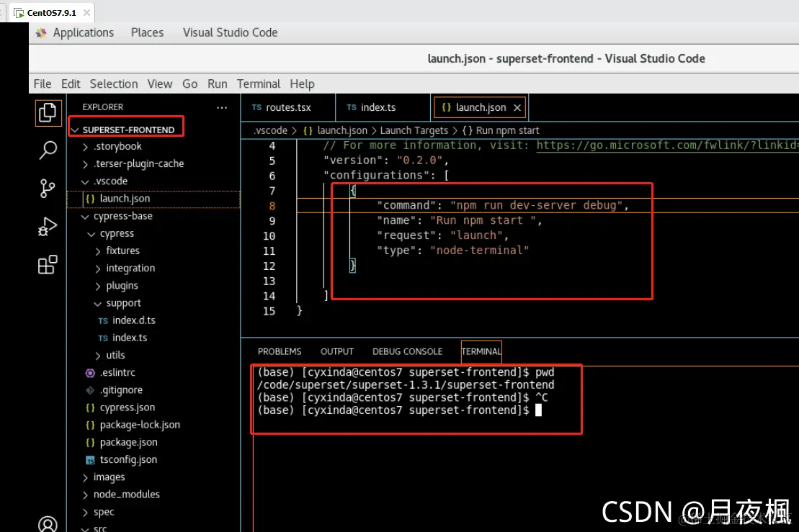Switch to the DEBUG CONSOLE panel tab
Viewport: 799px width, 532px height.
click(x=407, y=352)
